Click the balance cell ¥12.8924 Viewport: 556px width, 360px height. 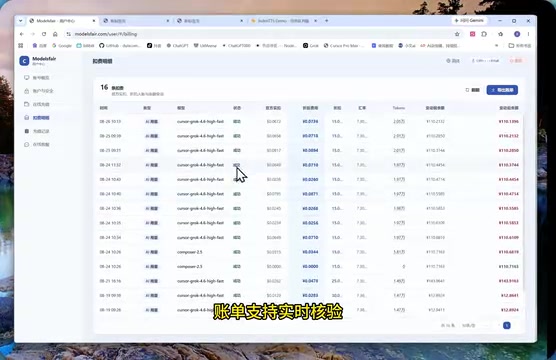pos(510,310)
